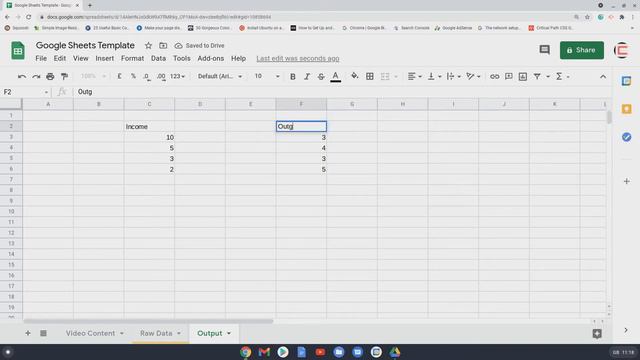640x360 pixels.
Task: Click Get add-ons plus in side panel
Action: pos(627,181)
